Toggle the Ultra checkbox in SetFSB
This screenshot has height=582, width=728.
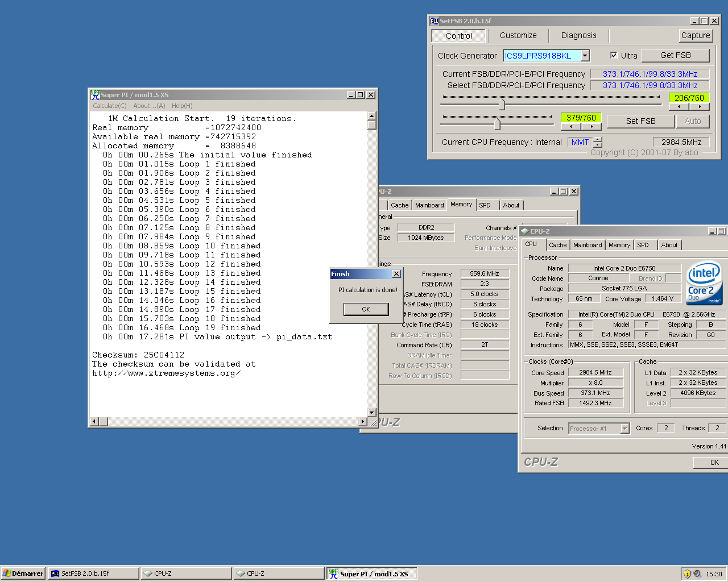tap(614, 56)
